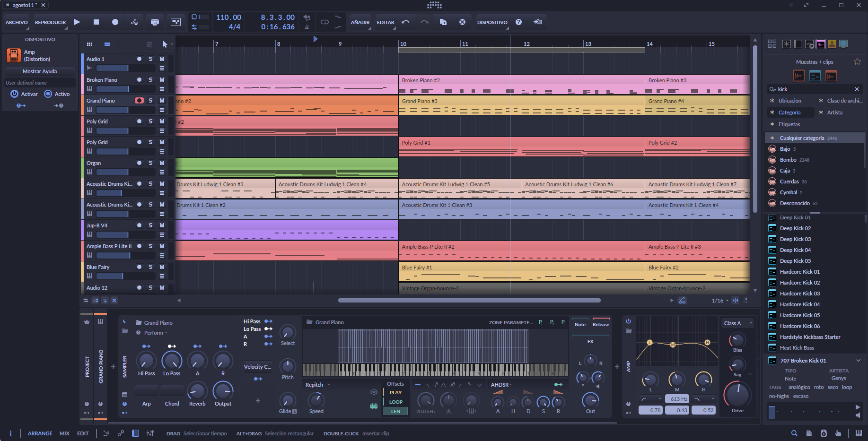Open Perform preset page dropdown

click(x=156, y=333)
